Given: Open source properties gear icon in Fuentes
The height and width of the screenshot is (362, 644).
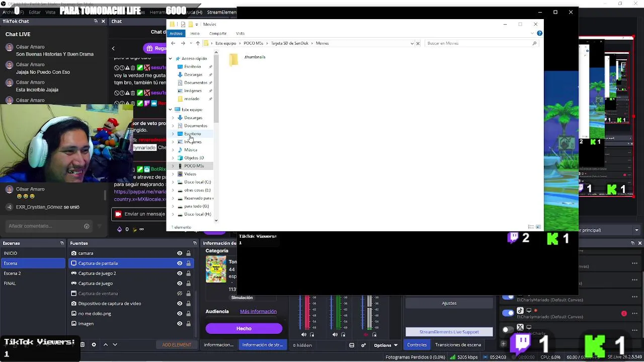Looking at the screenshot, I should pos(94,345).
